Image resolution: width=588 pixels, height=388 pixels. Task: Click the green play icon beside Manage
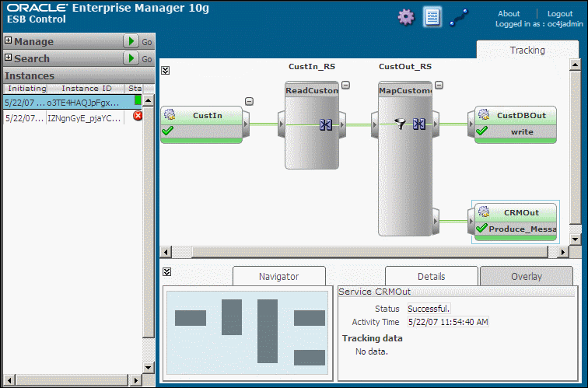131,41
